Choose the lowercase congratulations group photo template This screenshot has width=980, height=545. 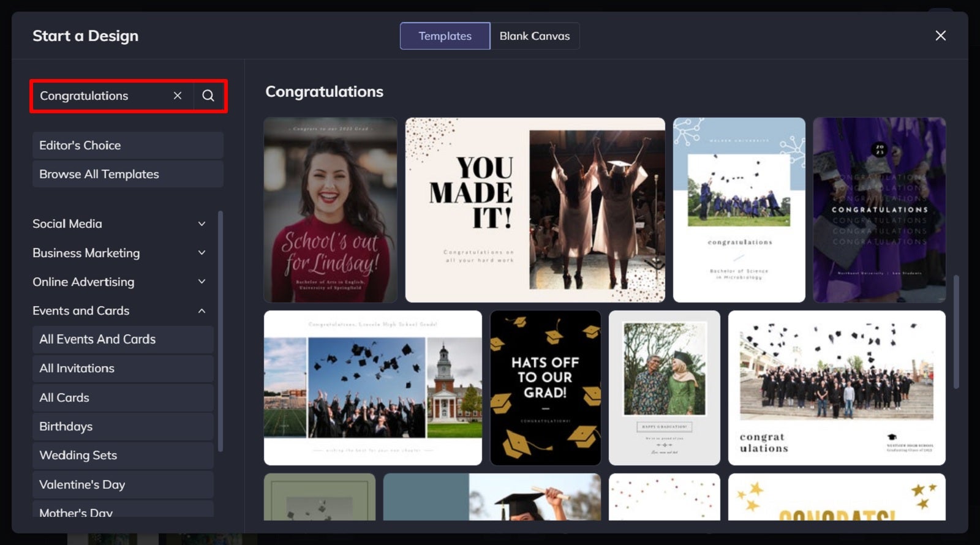pyautogui.click(x=837, y=388)
